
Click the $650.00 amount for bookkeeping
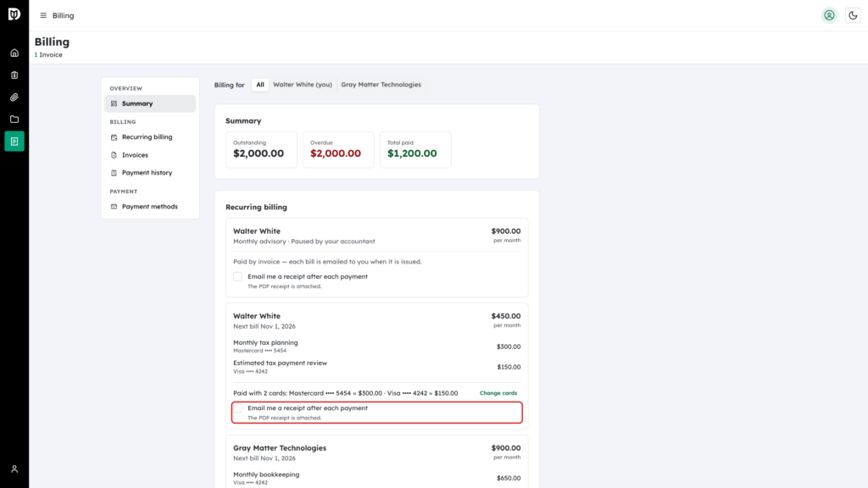click(x=509, y=478)
